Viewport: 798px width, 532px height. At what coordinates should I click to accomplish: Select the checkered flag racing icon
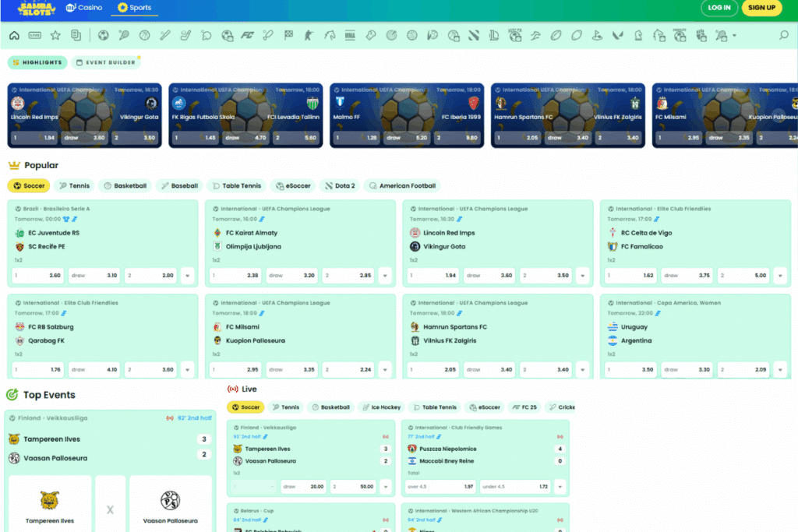(x=288, y=35)
